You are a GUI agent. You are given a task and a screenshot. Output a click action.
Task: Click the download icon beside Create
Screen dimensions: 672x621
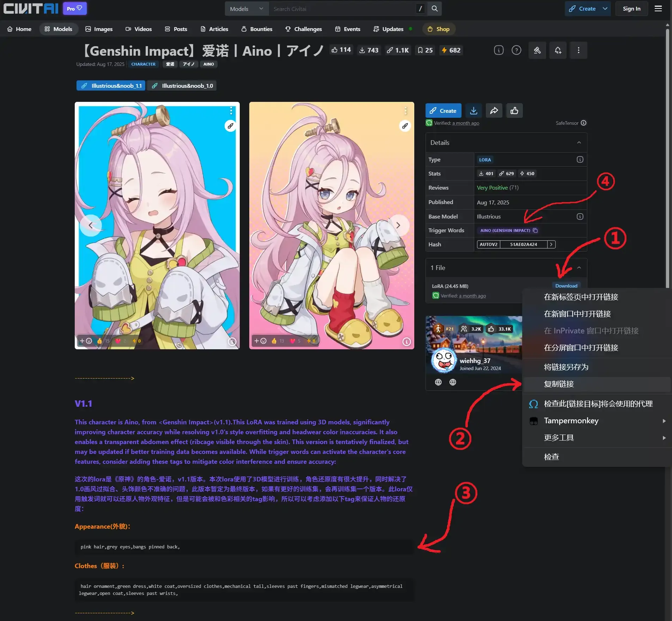click(474, 111)
